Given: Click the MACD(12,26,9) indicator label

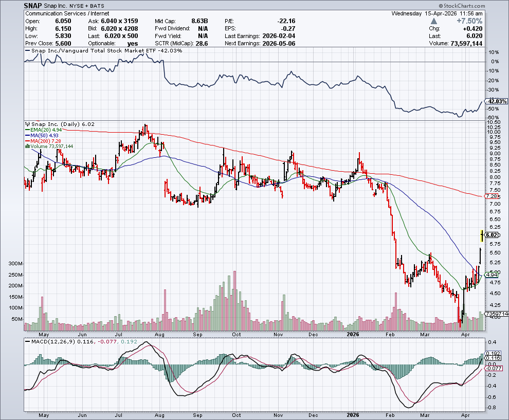Looking at the screenshot, I should click(x=51, y=342).
